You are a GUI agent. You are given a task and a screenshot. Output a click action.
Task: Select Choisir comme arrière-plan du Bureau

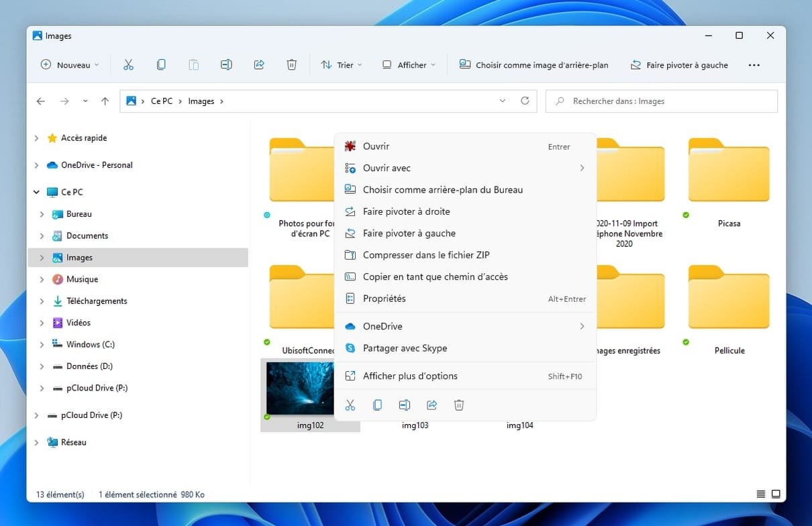click(465, 190)
